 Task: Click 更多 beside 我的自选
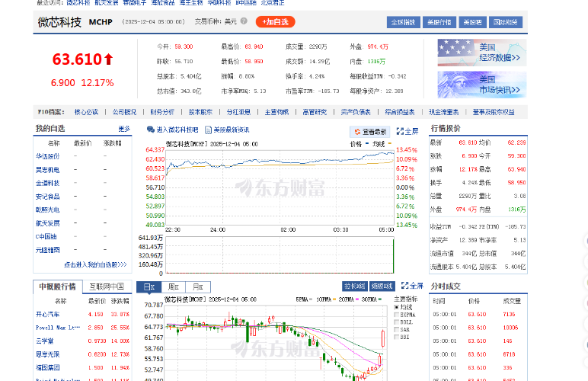[x=124, y=129]
